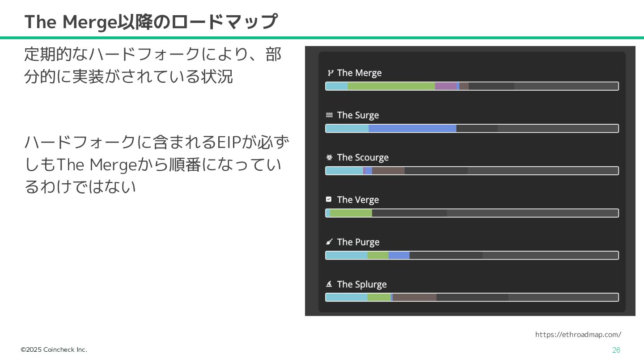Screen dimensions: 644x362
Task: Click the green segment of The Merge bar
Action: coord(391,86)
